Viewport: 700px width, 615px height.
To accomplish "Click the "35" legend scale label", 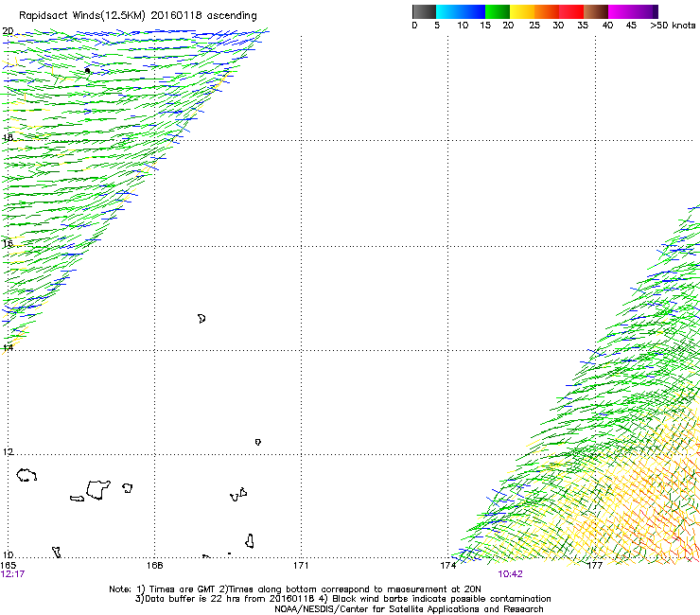I will (x=583, y=25).
